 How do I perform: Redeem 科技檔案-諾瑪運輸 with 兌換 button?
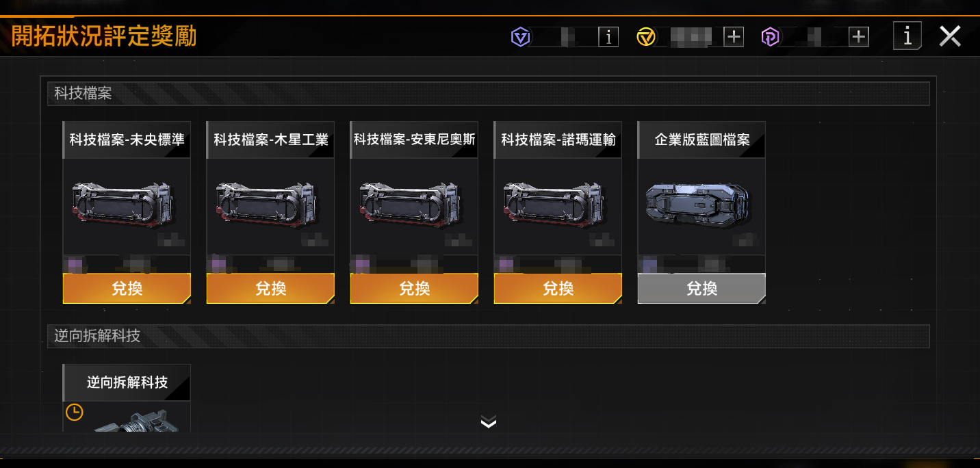(x=558, y=289)
